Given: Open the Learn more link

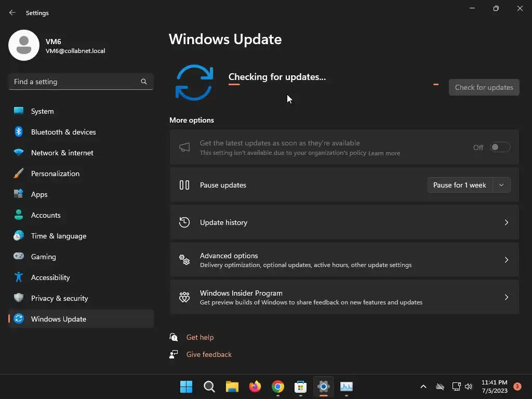Looking at the screenshot, I should point(384,153).
